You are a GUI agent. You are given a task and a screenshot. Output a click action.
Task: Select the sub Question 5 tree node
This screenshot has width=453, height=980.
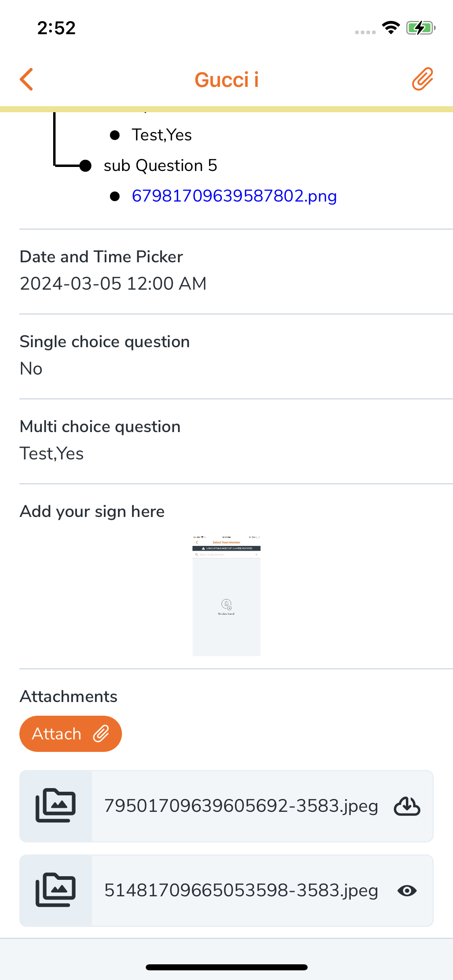pos(160,166)
